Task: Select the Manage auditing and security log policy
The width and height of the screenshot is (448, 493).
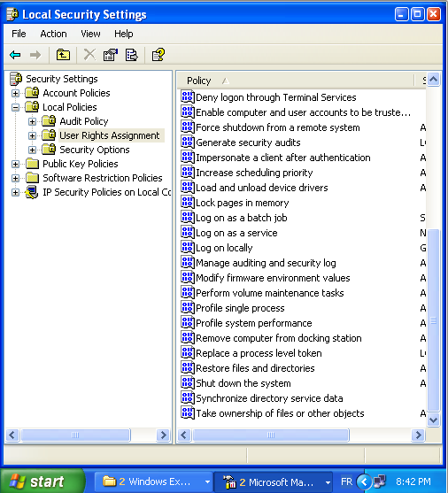Action: 266,263
